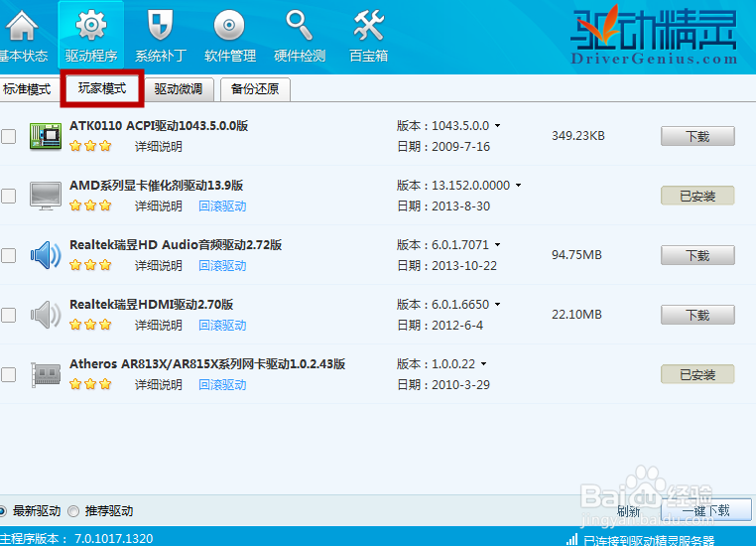
Task: Click the Atheros driver star rating
Action: pos(90,384)
